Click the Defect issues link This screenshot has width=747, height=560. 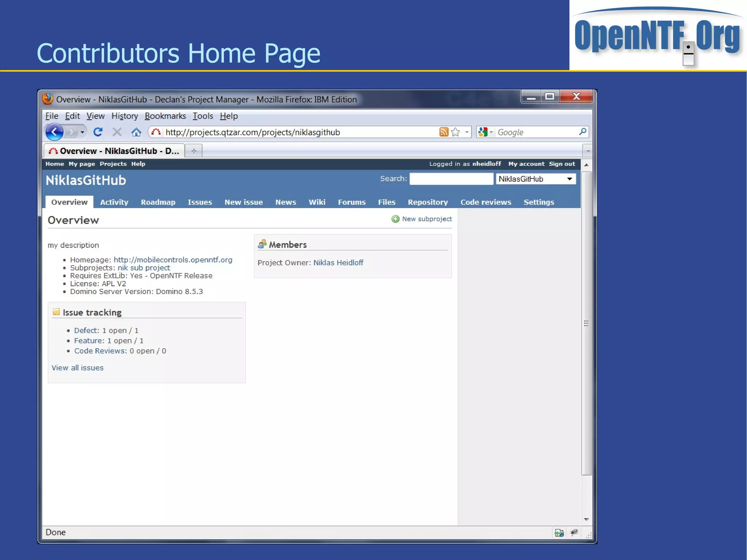pyautogui.click(x=86, y=331)
